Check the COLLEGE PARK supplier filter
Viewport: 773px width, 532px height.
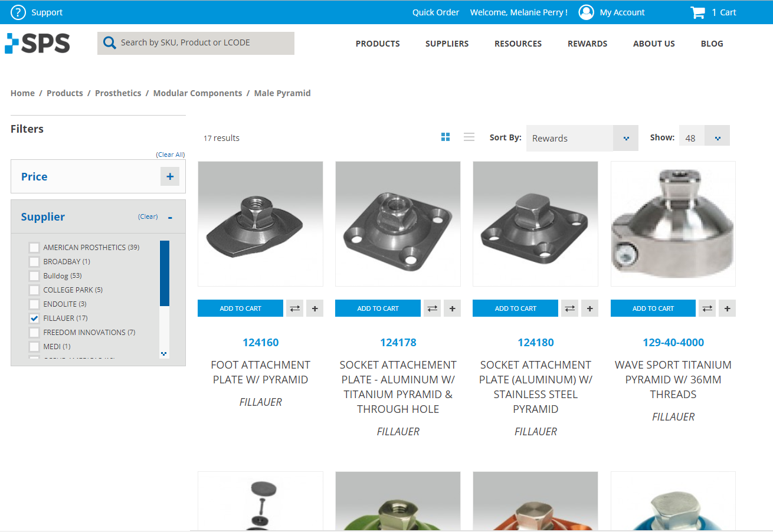pos(34,290)
